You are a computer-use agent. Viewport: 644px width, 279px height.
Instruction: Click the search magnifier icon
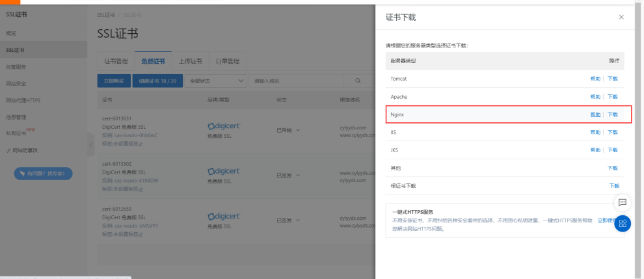(358, 81)
